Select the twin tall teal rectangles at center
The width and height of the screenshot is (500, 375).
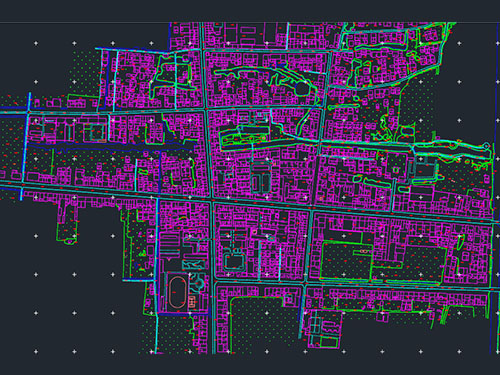click(x=261, y=183)
